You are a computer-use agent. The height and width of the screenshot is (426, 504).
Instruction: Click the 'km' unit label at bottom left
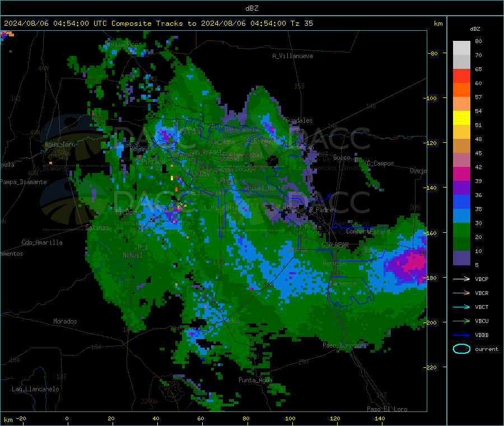point(8,420)
